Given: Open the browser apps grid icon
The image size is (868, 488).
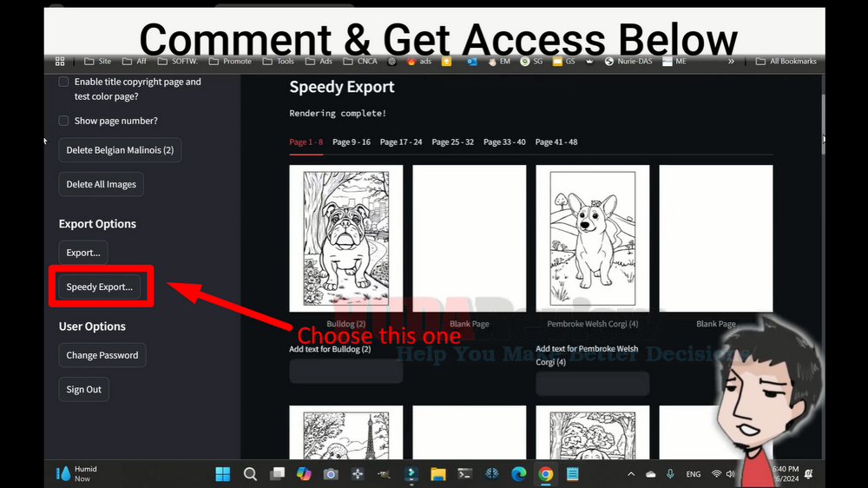Looking at the screenshot, I should coord(60,62).
